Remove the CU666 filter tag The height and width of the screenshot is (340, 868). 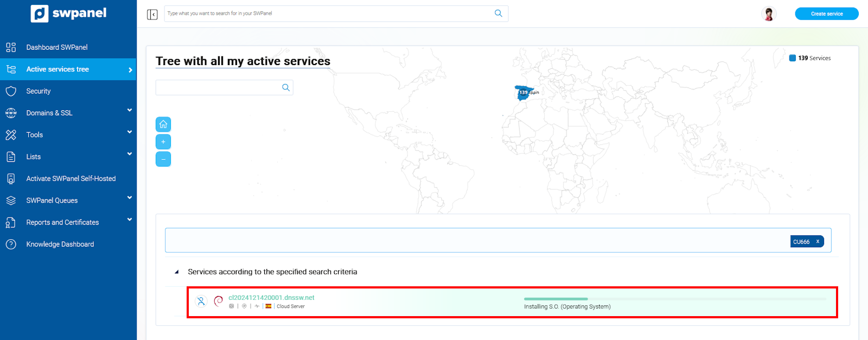pyautogui.click(x=818, y=242)
